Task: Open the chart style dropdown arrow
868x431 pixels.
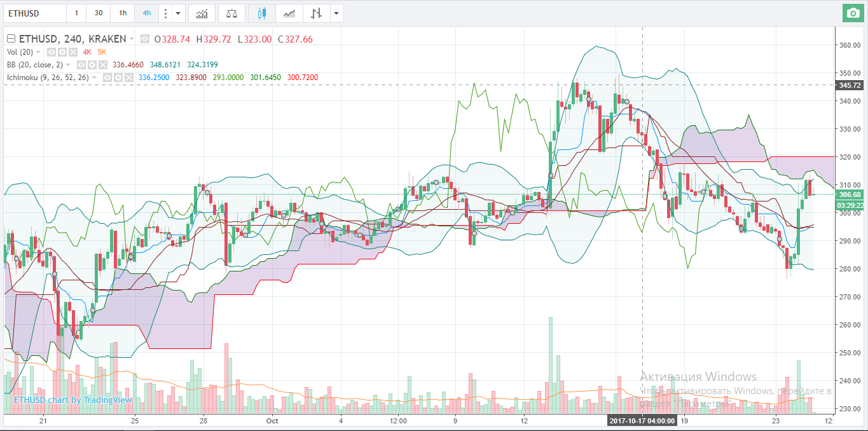Action: tap(336, 13)
